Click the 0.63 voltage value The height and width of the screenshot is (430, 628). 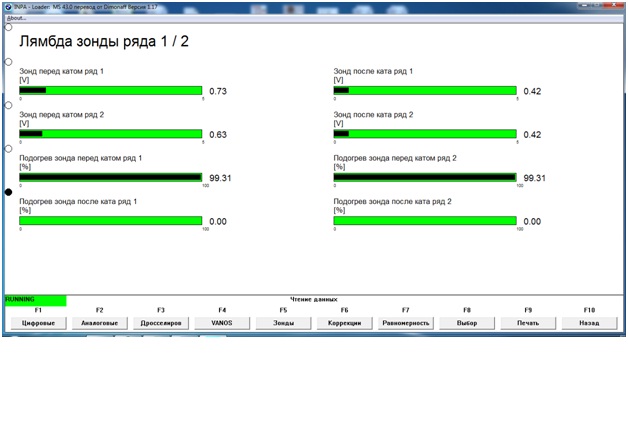click(218, 135)
